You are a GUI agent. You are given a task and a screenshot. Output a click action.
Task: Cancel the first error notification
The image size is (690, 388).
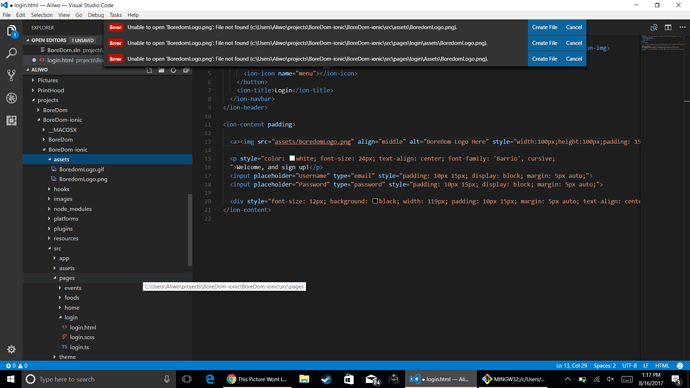(573, 27)
